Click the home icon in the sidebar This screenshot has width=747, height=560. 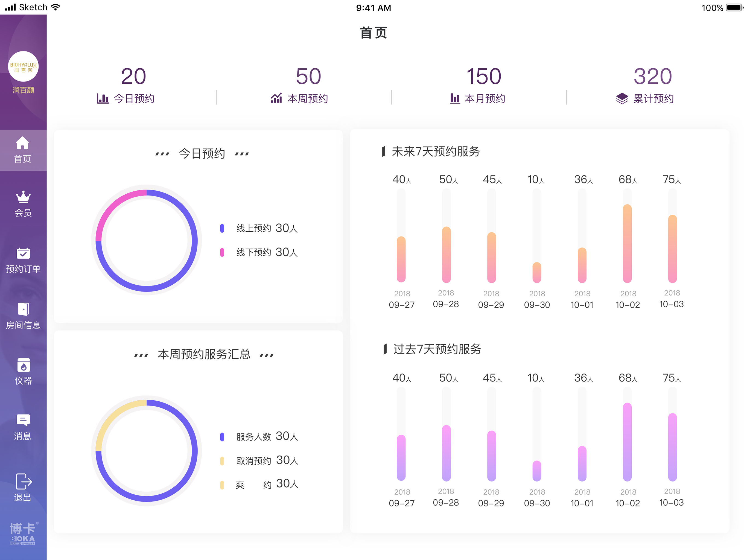pyautogui.click(x=23, y=143)
